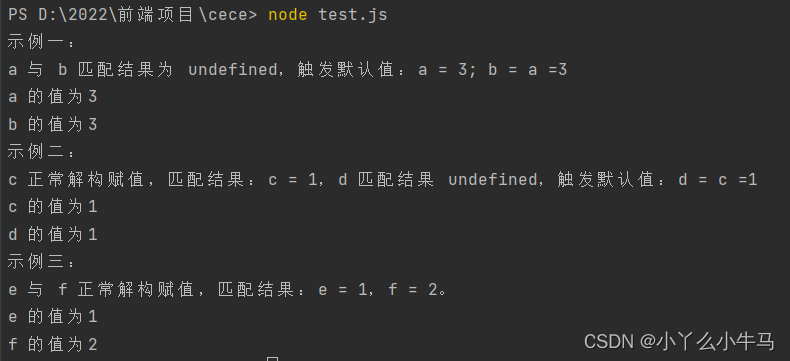Click the "f 的值为2" output line

(x=53, y=344)
